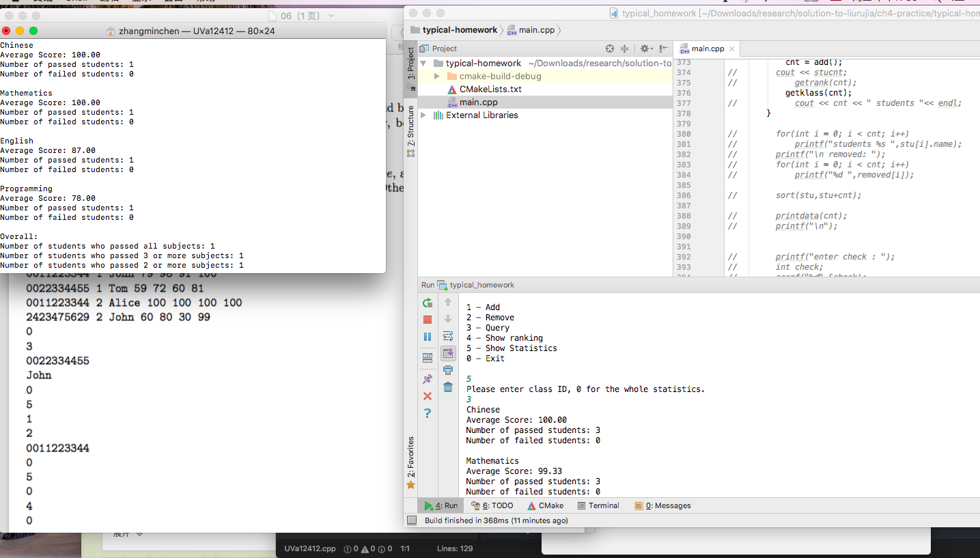Image resolution: width=980 pixels, height=558 pixels.
Task: Toggle soft-wrap in Run console
Action: pyautogui.click(x=448, y=336)
